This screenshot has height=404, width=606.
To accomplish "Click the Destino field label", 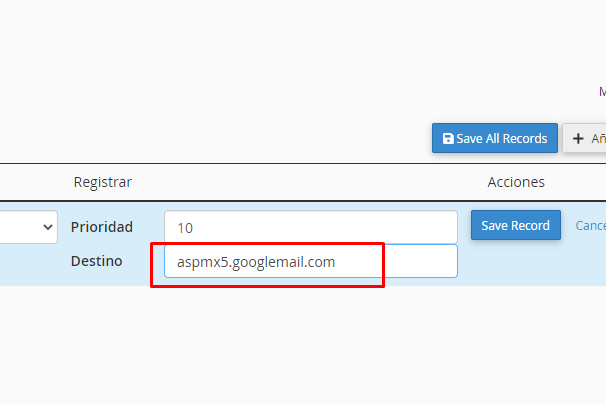I will pos(96,261).
